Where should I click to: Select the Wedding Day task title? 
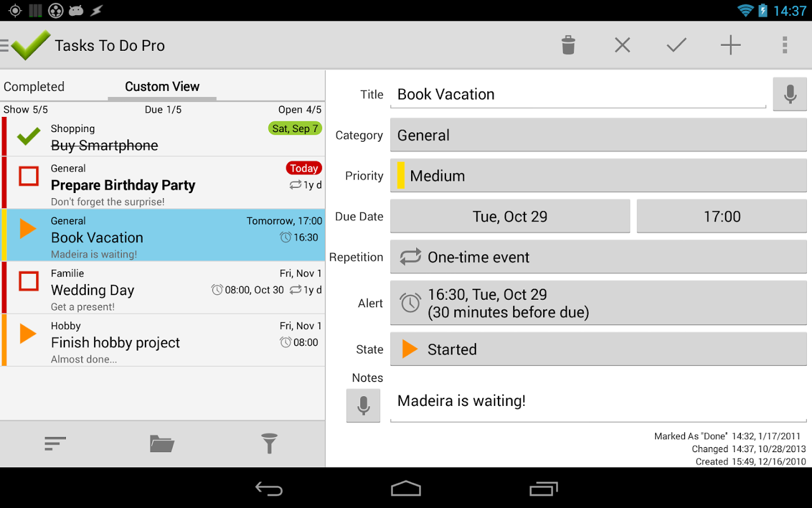coord(92,290)
